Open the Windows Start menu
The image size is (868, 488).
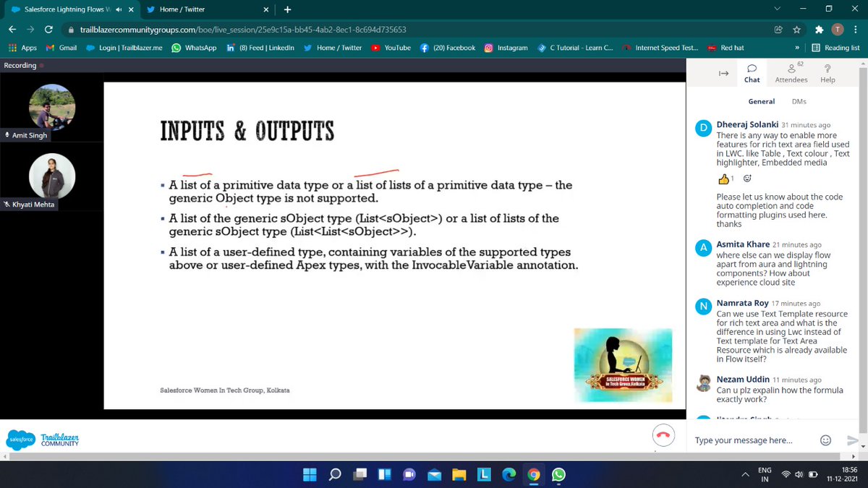coord(310,474)
